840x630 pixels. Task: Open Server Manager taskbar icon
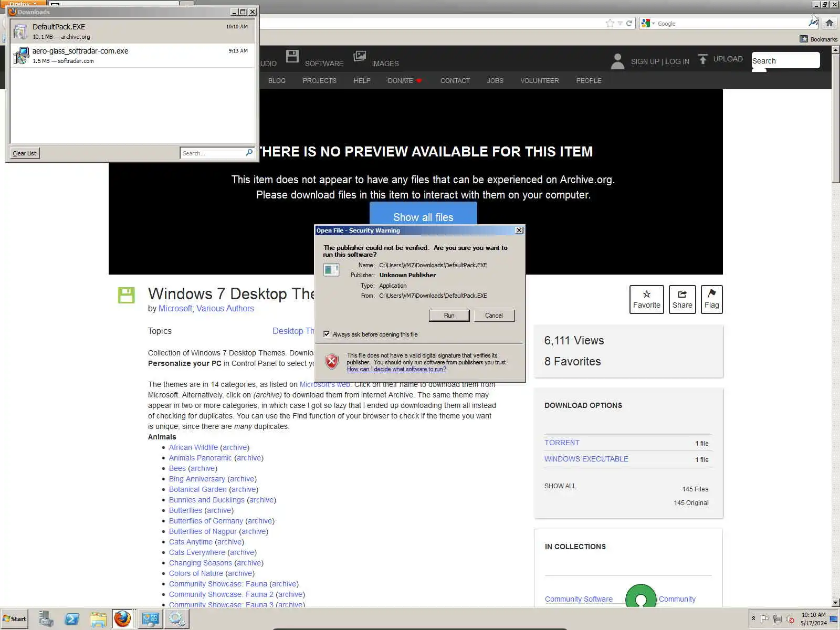coord(46,619)
